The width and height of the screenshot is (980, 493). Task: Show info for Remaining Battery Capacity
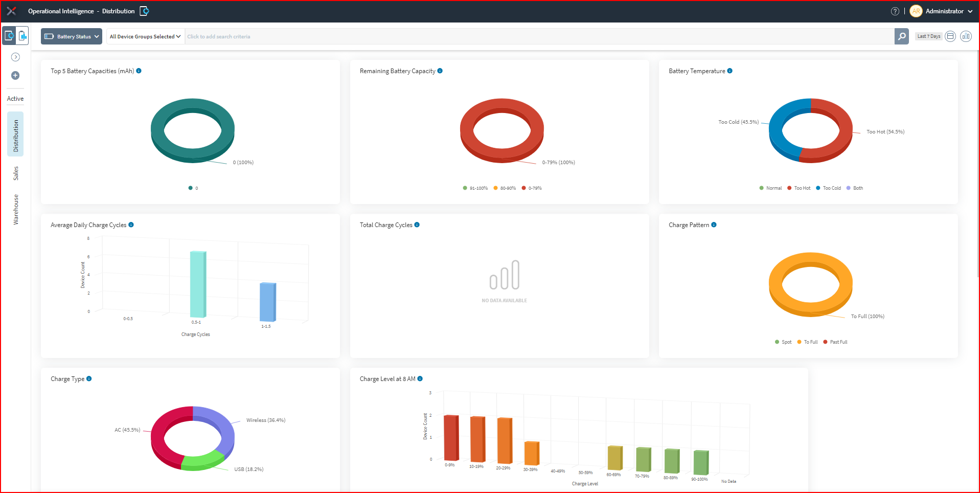pos(440,71)
